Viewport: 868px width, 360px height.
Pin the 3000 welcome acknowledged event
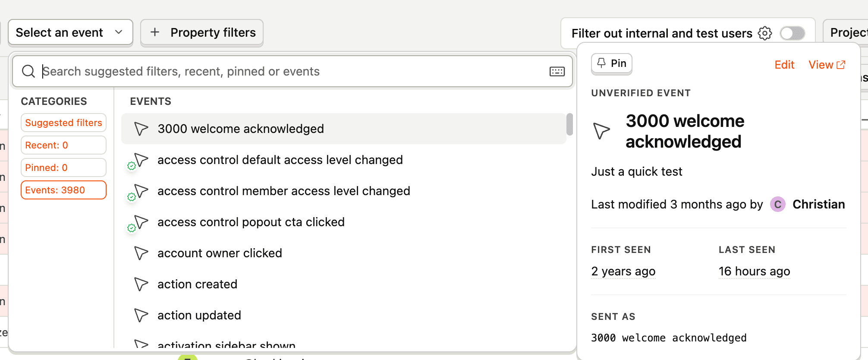[x=611, y=63]
